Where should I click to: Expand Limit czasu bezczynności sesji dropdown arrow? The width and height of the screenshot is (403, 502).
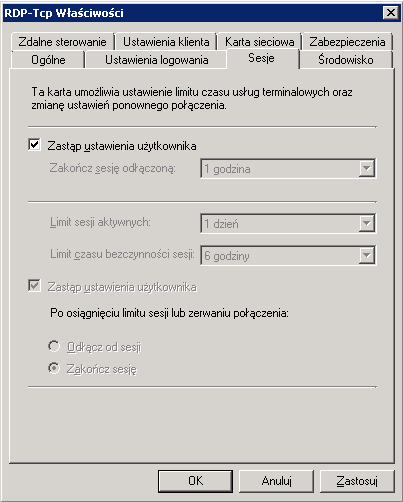367,255
